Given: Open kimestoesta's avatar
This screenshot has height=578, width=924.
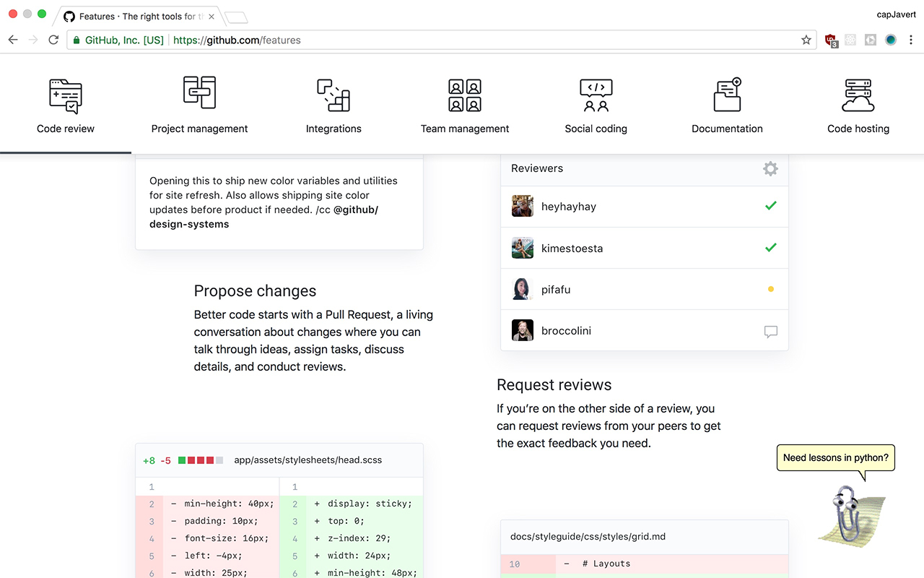Looking at the screenshot, I should pos(523,248).
